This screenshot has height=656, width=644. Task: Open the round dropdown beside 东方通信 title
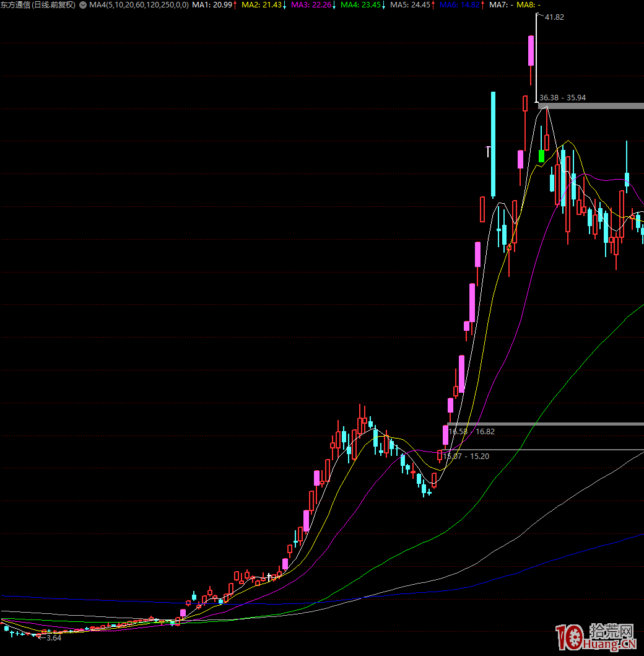(x=83, y=5)
